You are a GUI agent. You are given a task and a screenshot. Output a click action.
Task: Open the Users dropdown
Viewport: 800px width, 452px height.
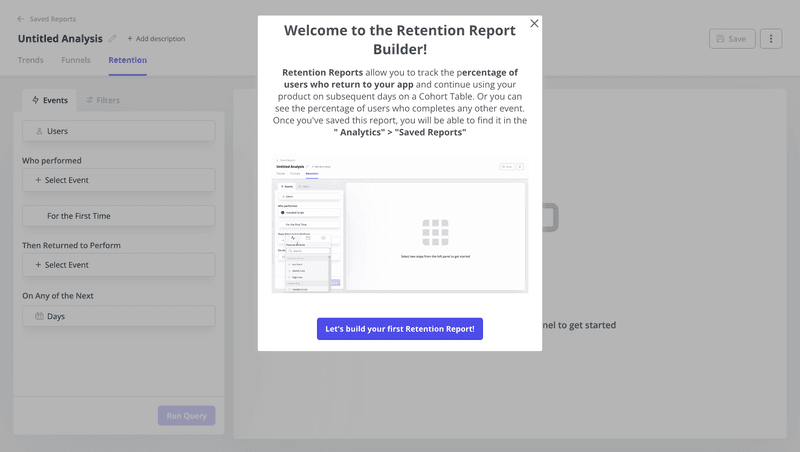coord(118,131)
